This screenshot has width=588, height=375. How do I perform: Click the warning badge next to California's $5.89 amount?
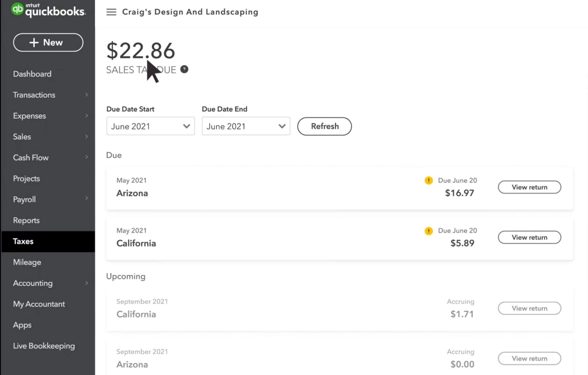(x=428, y=231)
